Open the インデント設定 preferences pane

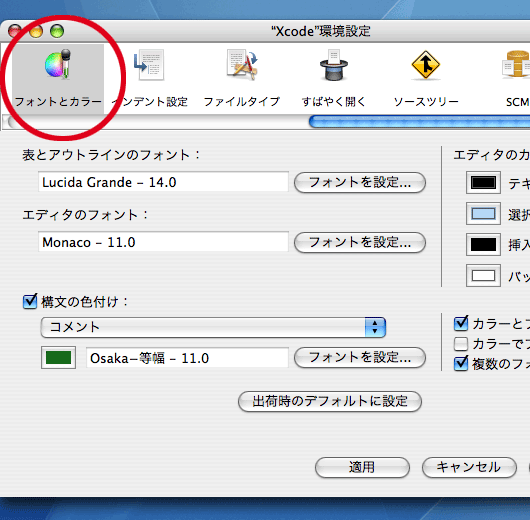point(150,78)
